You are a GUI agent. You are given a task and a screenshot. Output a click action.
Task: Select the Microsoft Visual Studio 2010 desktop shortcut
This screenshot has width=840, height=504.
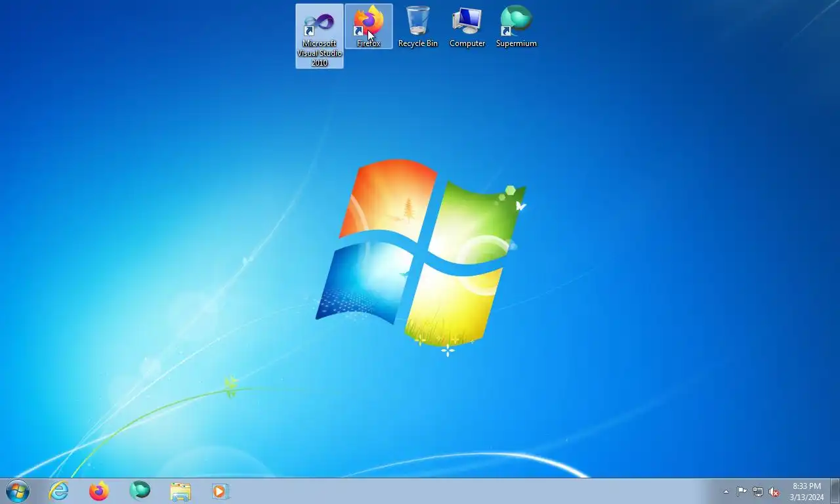tap(320, 36)
